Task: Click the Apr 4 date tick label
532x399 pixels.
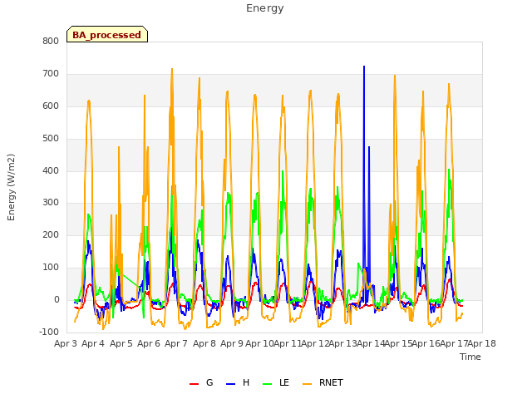Action: [x=93, y=343]
